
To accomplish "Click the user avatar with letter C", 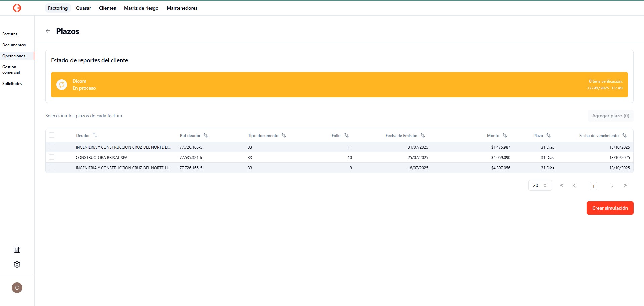I will pyautogui.click(x=17, y=288).
